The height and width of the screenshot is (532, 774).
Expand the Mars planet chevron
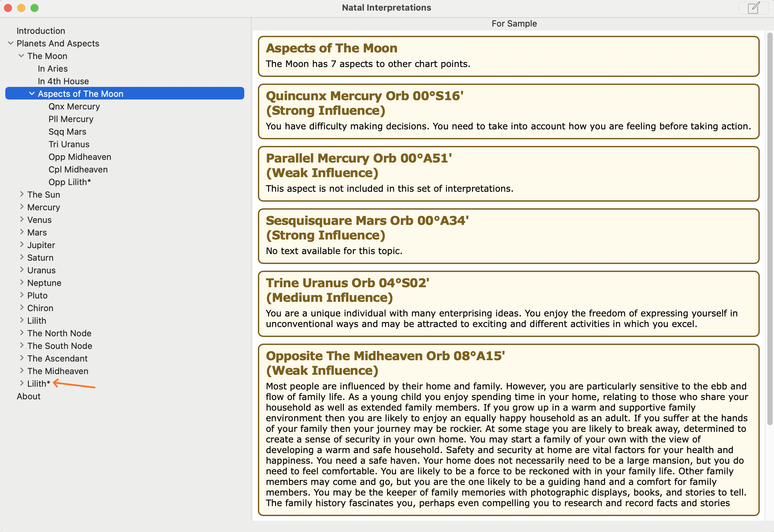(22, 232)
